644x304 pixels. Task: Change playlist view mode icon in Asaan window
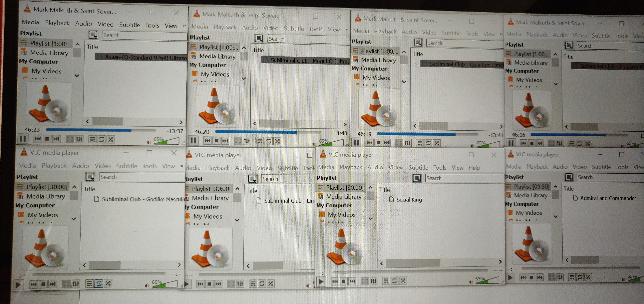tap(93, 35)
